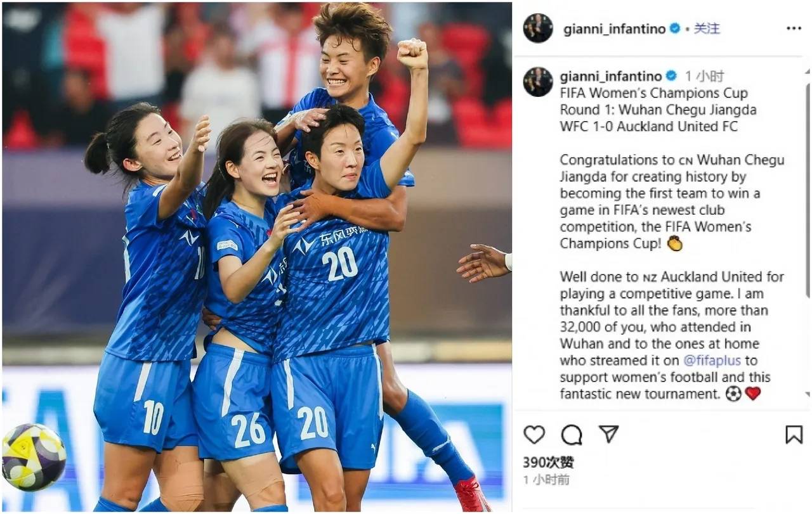Open comments via the speech bubble icon

pos(572,434)
